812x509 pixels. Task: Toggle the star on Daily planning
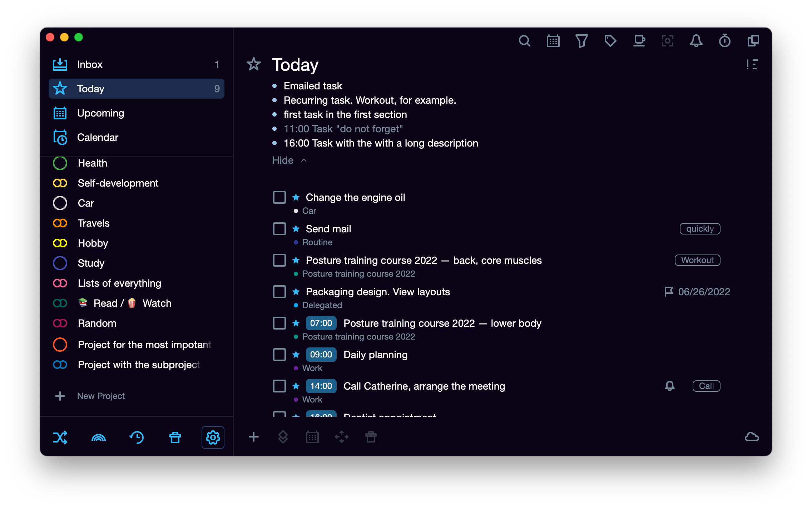pyautogui.click(x=296, y=355)
